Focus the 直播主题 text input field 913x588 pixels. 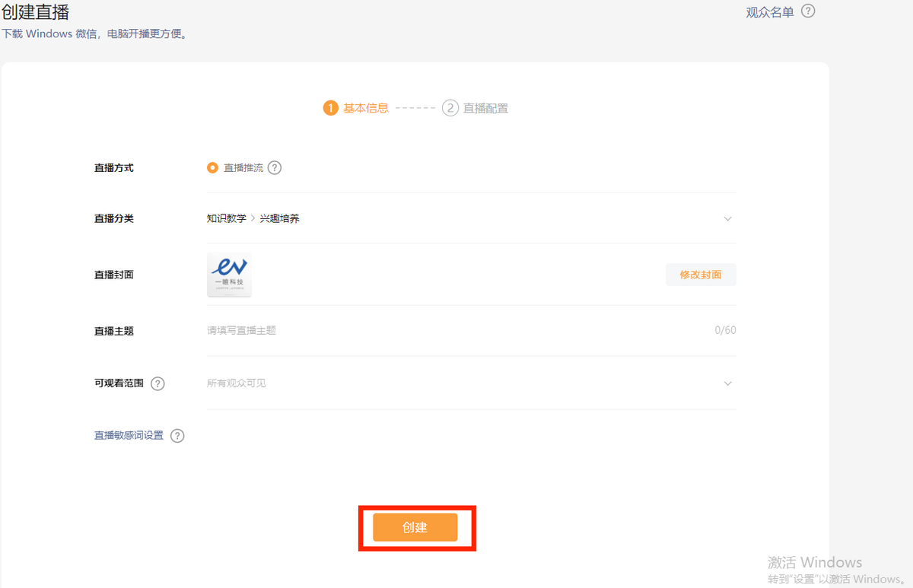[x=456, y=331]
